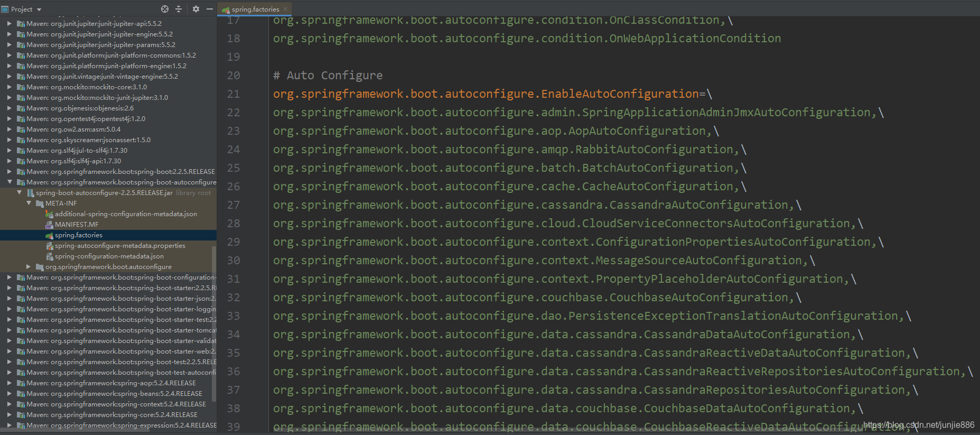Select Maven spring-core:5.2.4.RELEASE entry

pyautogui.click(x=112, y=415)
